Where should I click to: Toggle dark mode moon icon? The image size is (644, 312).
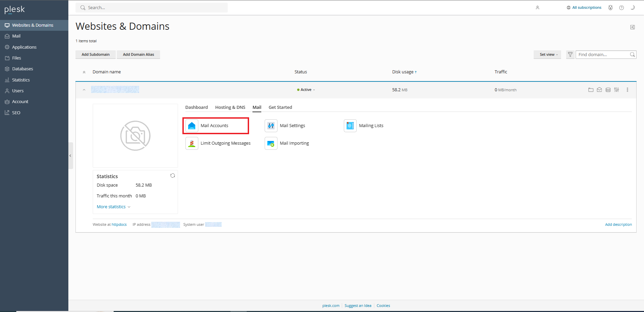pyautogui.click(x=632, y=8)
